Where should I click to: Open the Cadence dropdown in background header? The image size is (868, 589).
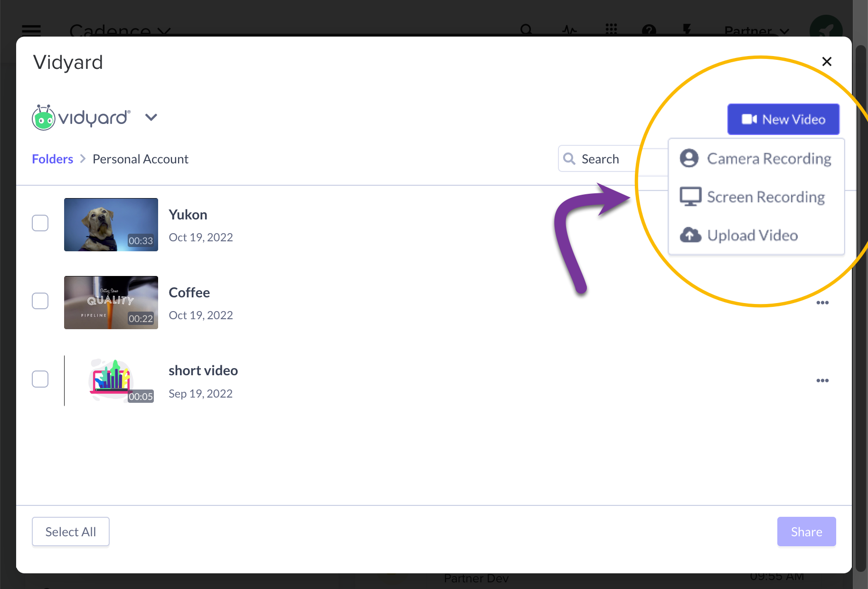coord(120,30)
